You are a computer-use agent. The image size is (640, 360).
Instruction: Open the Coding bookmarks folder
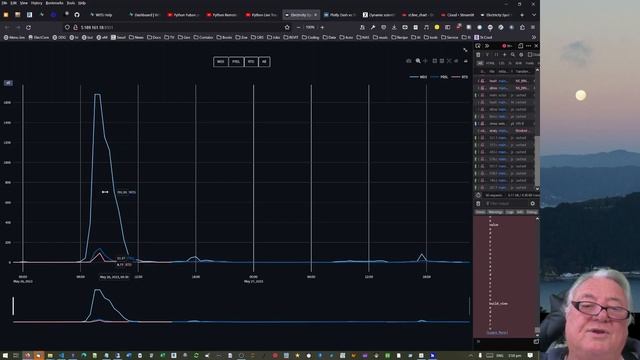point(310,37)
